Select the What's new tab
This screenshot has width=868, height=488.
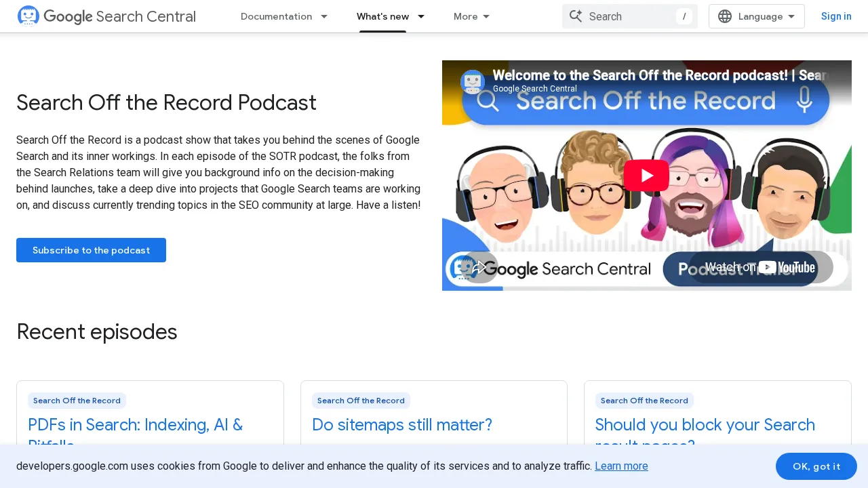(383, 16)
